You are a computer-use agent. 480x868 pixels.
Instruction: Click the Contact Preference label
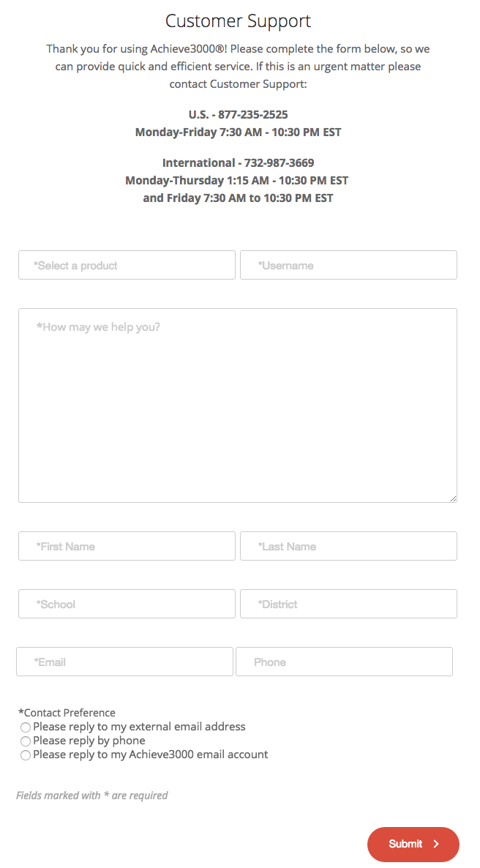[67, 713]
